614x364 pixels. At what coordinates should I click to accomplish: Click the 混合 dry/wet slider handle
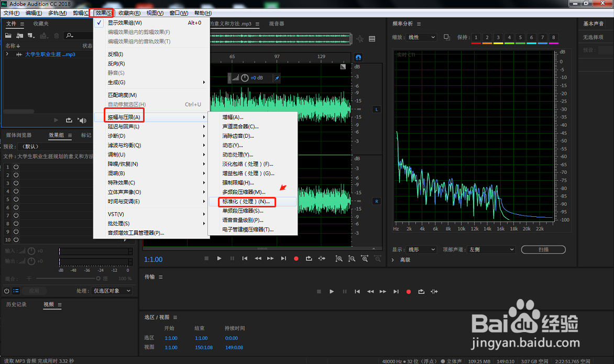point(98,279)
